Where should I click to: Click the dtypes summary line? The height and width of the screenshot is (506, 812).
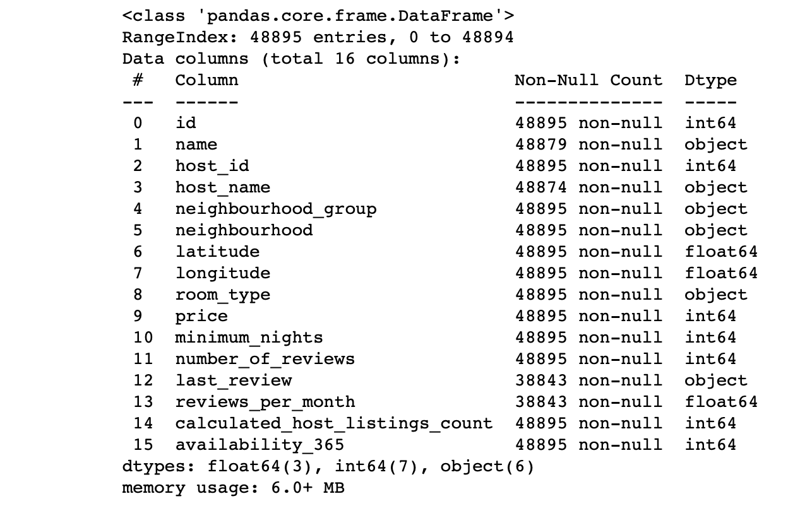pos(328,467)
